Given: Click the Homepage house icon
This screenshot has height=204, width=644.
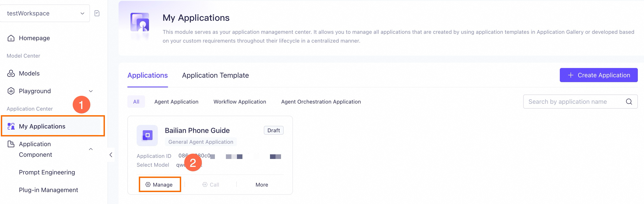Looking at the screenshot, I should click(x=11, y=38).
